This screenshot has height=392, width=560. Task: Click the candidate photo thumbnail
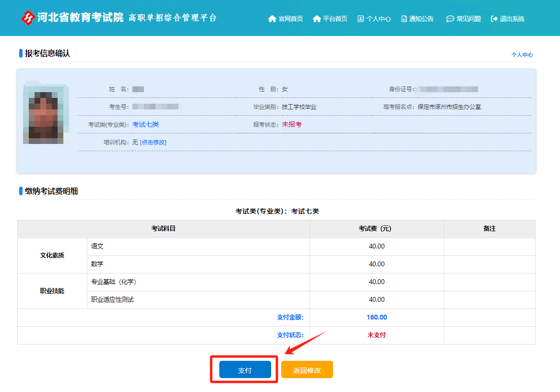[x=46, y=113]
